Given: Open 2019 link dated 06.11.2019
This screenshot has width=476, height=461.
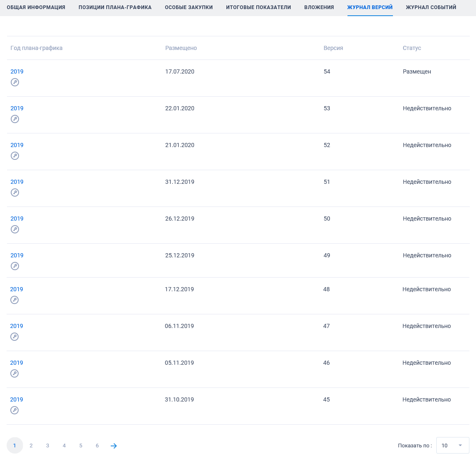Looking at the screenshot, I should point(17,326).
